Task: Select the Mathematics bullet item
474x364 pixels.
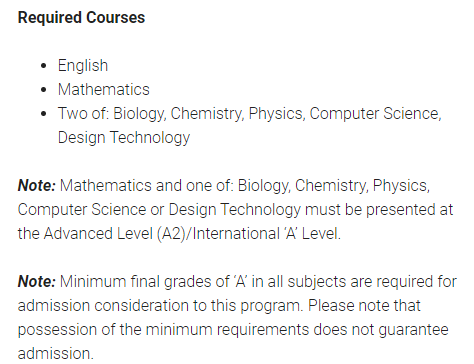Action: [x=104, y=89]
